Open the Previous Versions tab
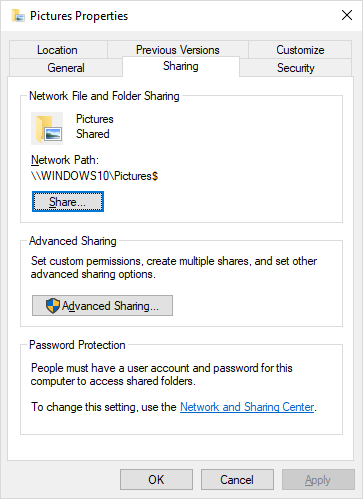Screen dimensions: 363x499 click(178, 50)
